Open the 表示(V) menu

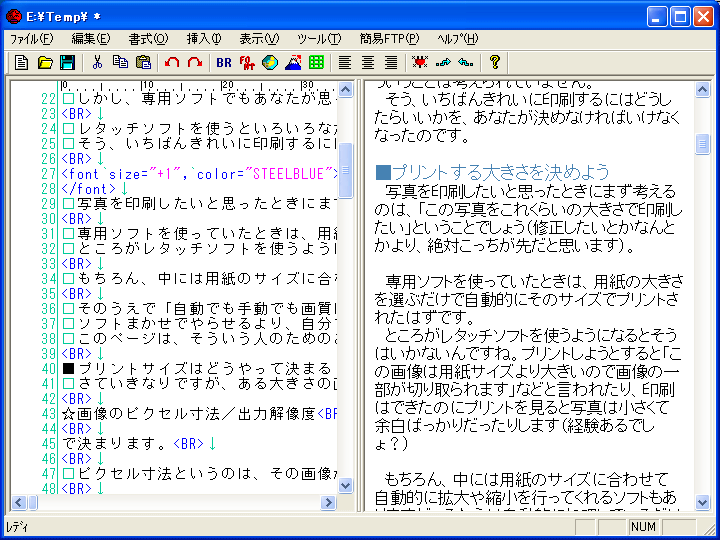(x=259, y=39)
